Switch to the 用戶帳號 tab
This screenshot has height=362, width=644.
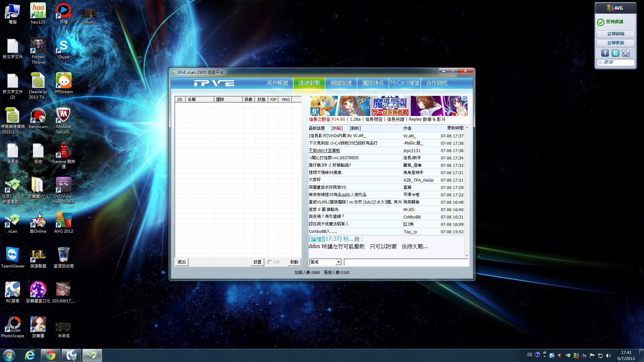277,83
